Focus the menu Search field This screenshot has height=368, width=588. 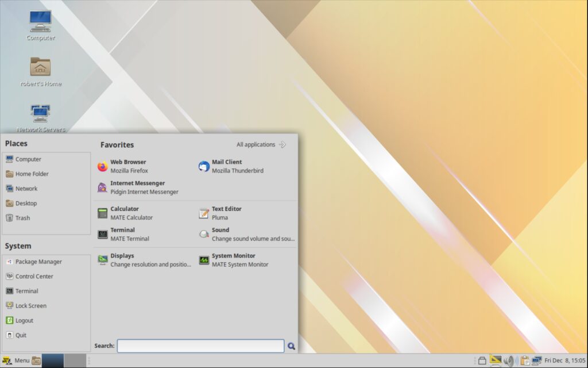(x=200, y=346)
